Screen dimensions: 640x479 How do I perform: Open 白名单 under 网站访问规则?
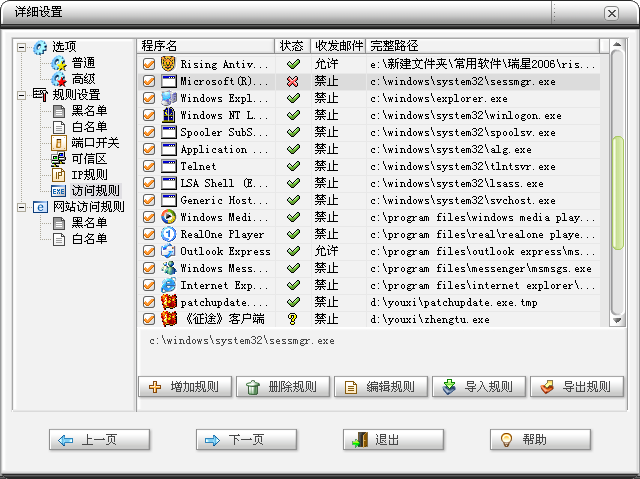[x=89, y=239]
